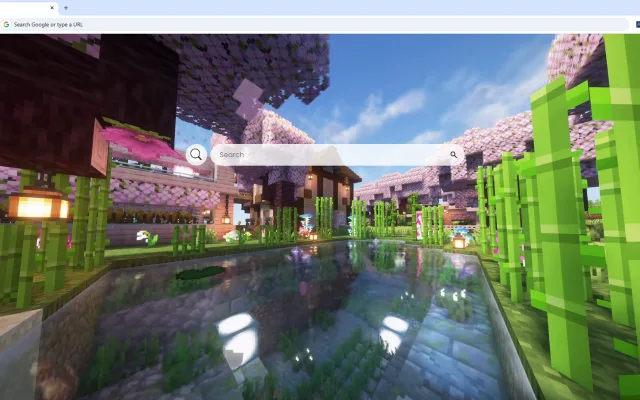Image resolution: width=640 pixels, height=400 pixels.
Task: Close the current browser tab
Action: point(52,8)
